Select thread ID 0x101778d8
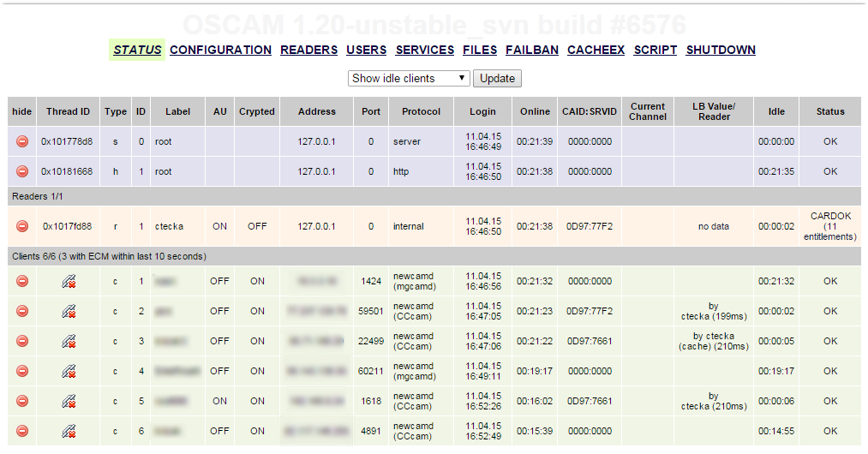Viewport: 868px width, 454px height. click(67, 141)
